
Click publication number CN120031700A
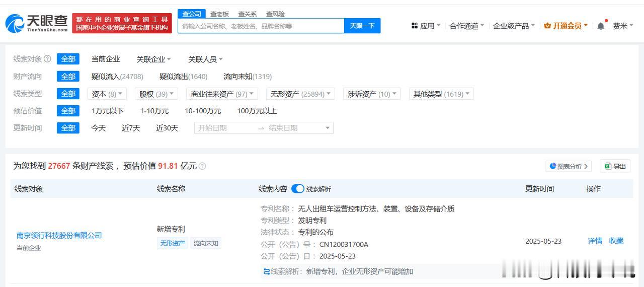(x=344, y=244)
